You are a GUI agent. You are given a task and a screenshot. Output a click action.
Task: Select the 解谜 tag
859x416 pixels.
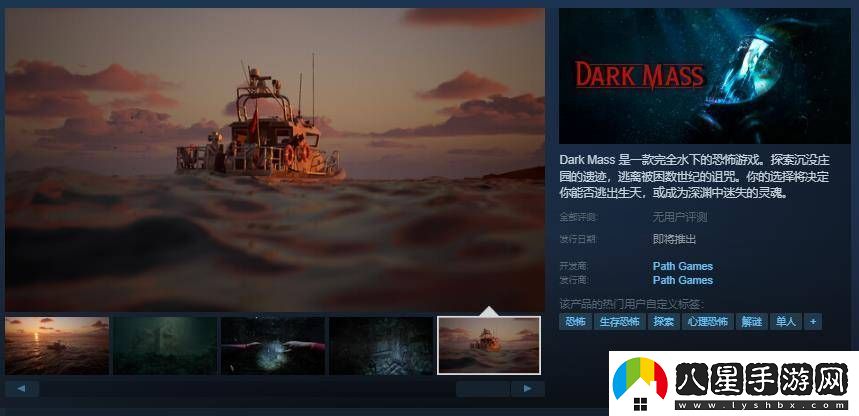(x=751, y=321)
